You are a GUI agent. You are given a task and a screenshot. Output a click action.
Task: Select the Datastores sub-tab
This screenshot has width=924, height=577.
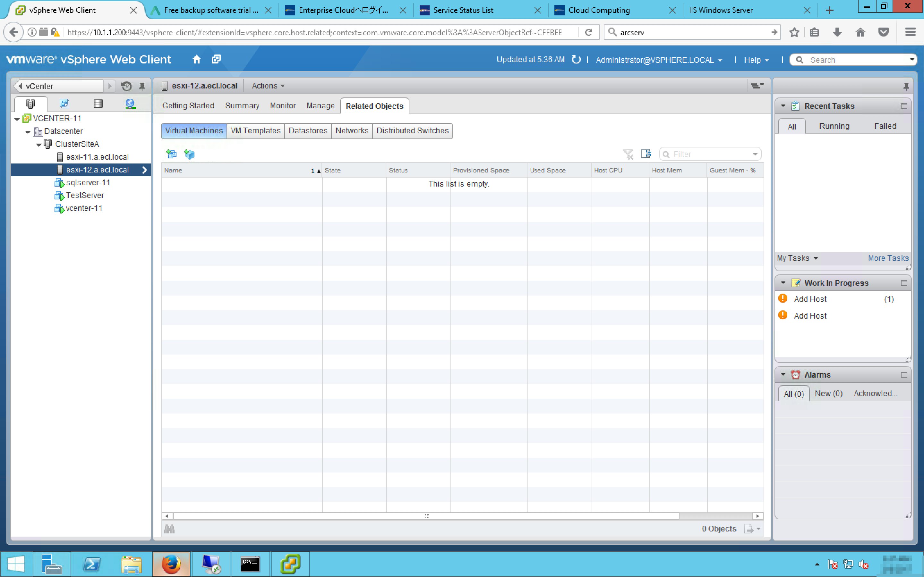click(308, 131)
